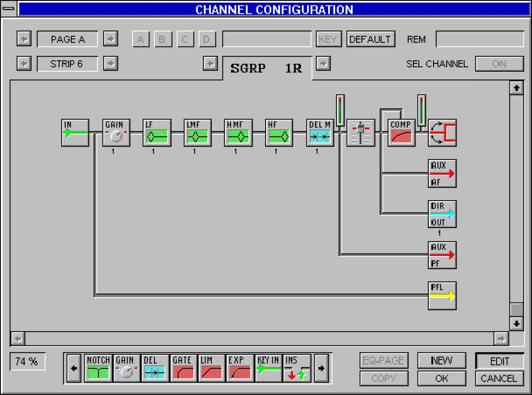Show next modules in palette
Image resolution: width=532 pixels, height=395 pixels.
pyautogui.click(x=322, y=368)
